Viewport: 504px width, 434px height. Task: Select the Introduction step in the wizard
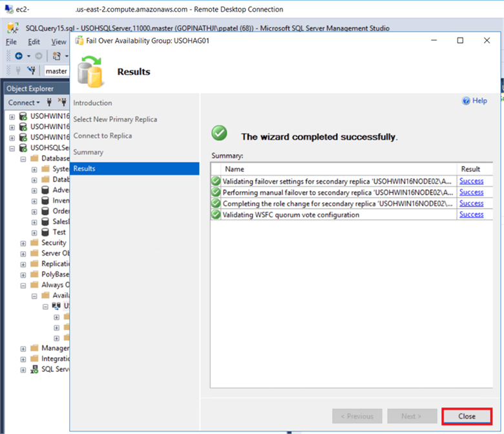(92, 103)
